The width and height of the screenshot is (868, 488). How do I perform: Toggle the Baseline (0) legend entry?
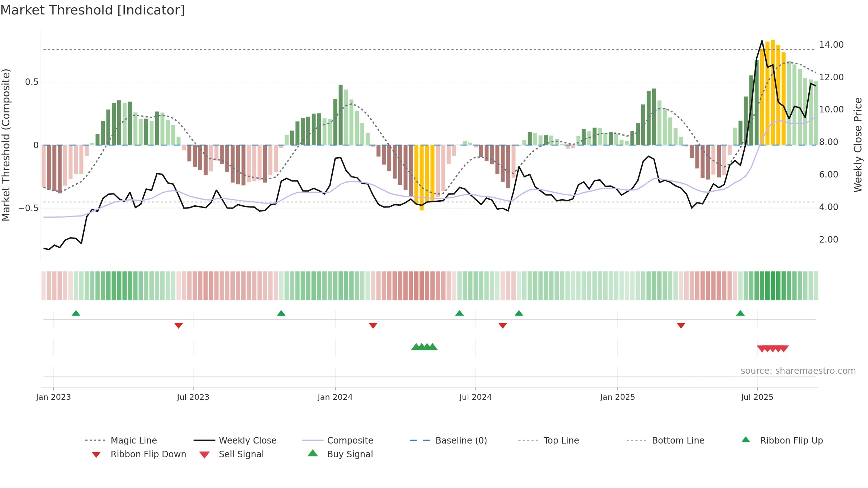[x=448, y=440]
